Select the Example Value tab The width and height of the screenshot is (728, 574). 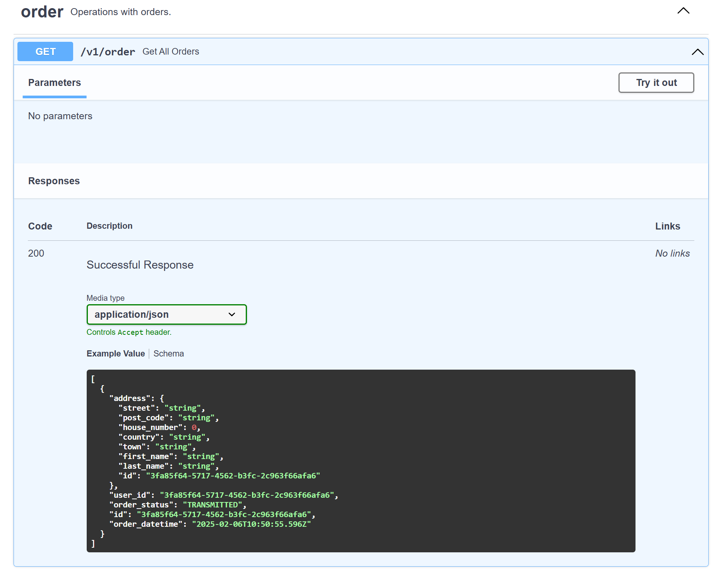[116, 353]
